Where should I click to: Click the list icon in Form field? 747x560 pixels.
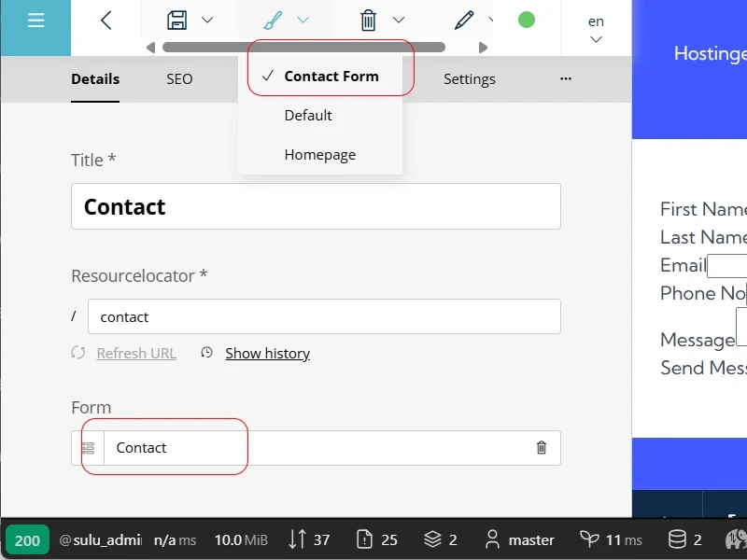pos(88,448)
